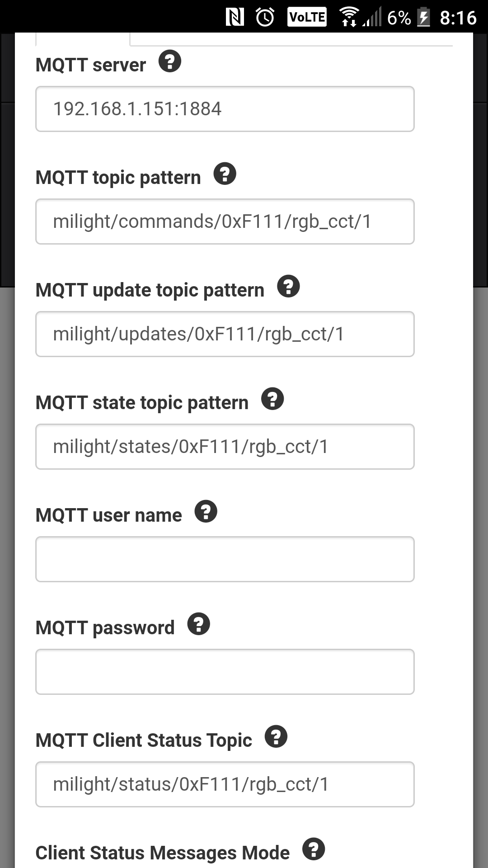
Task: Open help for MQTT topic pattern
Action: [225, 174]
